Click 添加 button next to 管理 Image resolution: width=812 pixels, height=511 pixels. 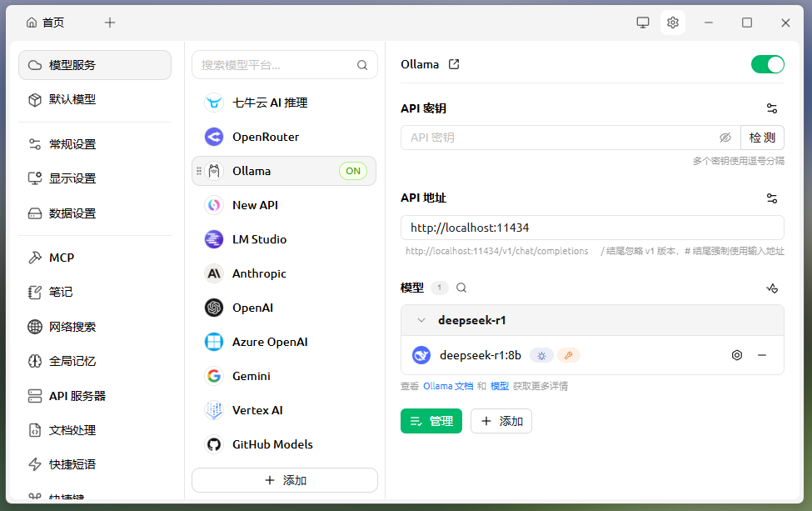pos(501,421)
